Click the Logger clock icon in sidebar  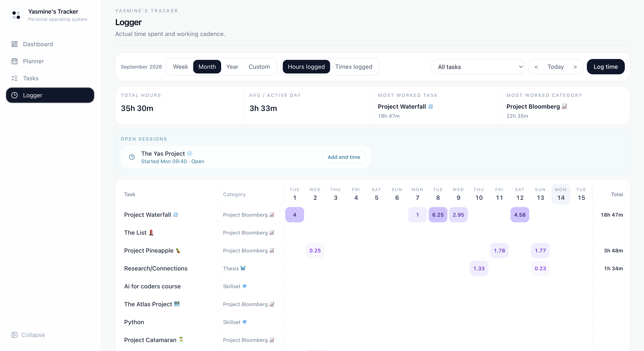pyautogui.click(x=15, y=95)
